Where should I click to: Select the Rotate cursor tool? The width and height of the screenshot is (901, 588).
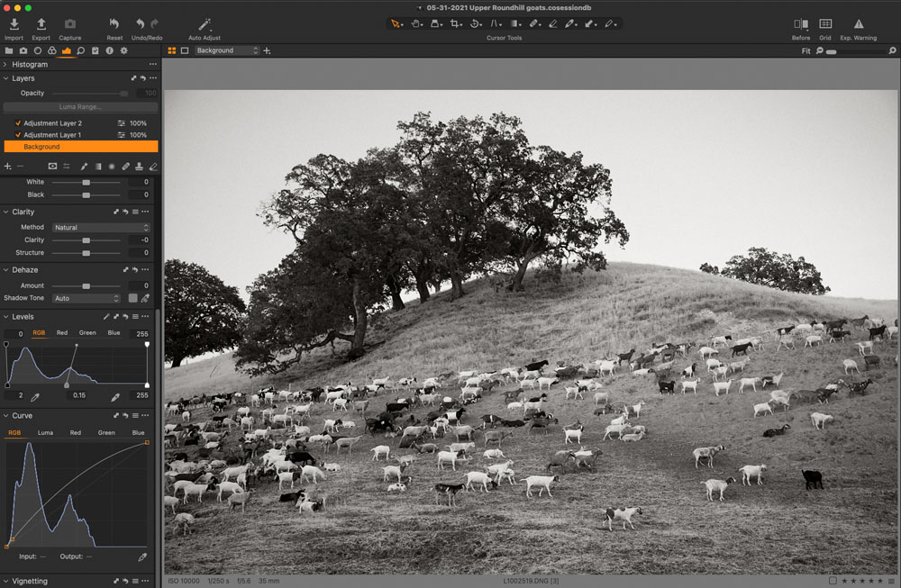[475, 24]
